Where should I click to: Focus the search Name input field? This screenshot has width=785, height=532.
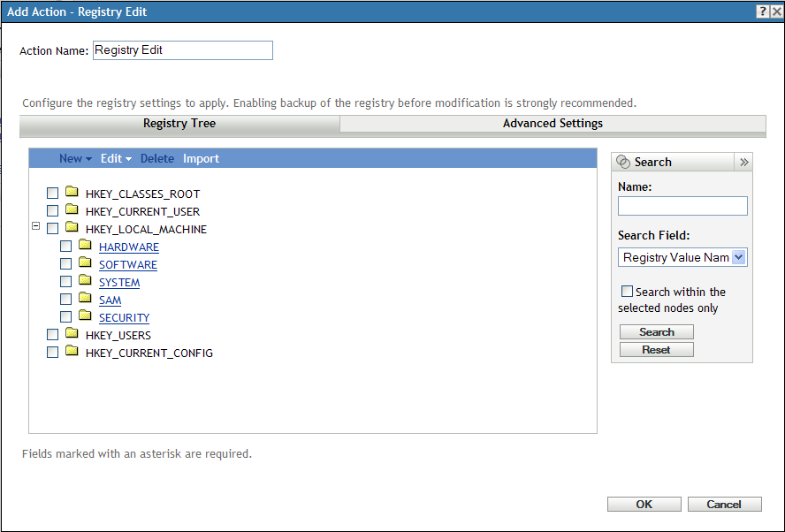682,206
